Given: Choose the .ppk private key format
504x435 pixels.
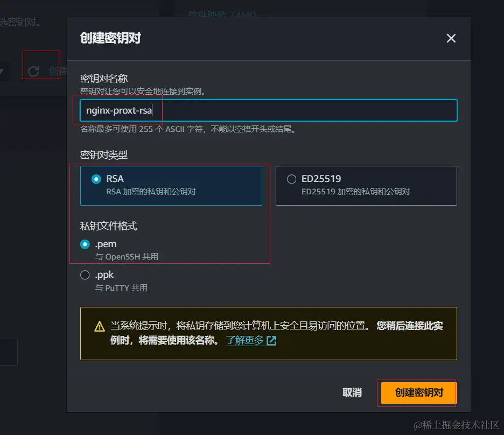Looking at the screenshot, I should (x=85, y=275).
